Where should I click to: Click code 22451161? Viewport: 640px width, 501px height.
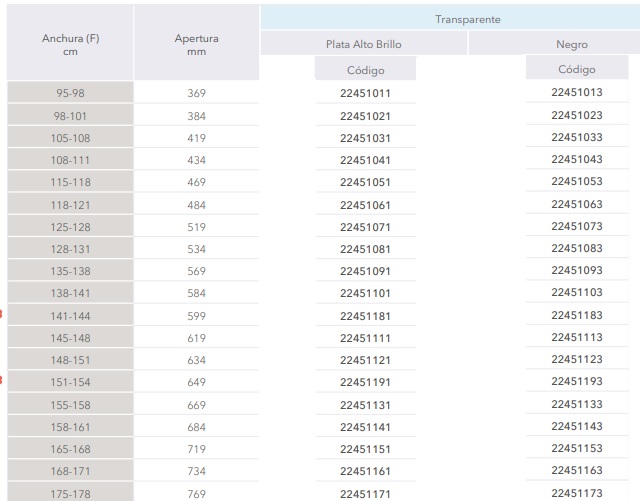point(365,471)
